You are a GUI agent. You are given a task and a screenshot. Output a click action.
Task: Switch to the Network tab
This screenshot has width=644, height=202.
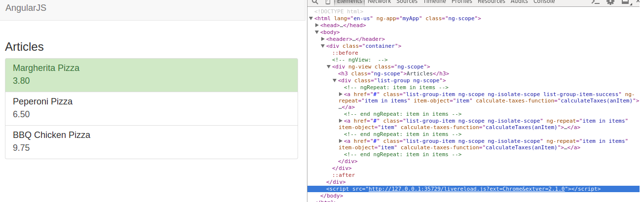pyautogui.click(x=379, y=2)
